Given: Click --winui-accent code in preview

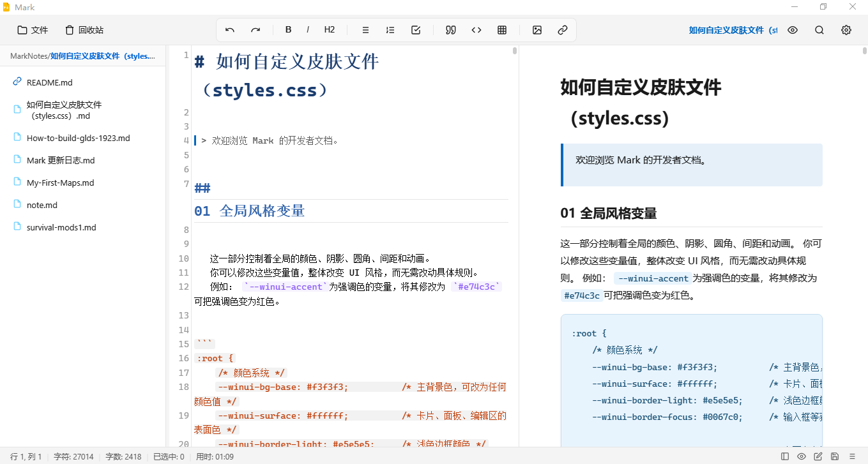Looking at the screenshot, I should (x=653, y=278).
